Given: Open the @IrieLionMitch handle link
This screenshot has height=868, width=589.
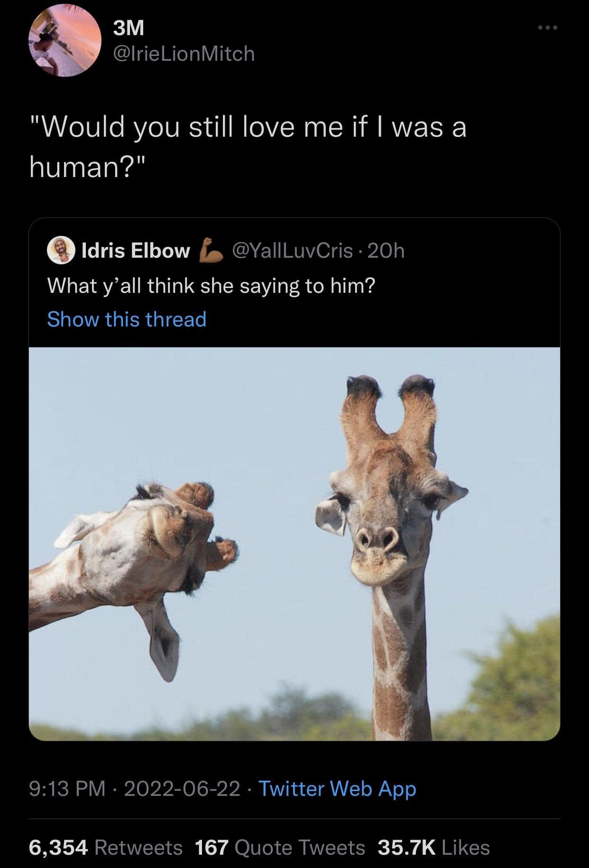Looking at the screenshot, I should [x=184, y=54].
